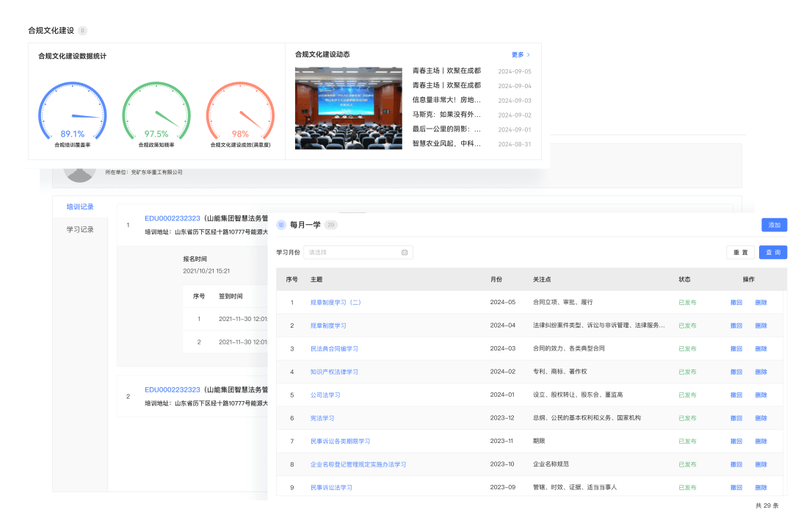
Task: Click 撤回 for 规章制度学习（二）row
Action: pyautogui.click(x=736, y=303)
